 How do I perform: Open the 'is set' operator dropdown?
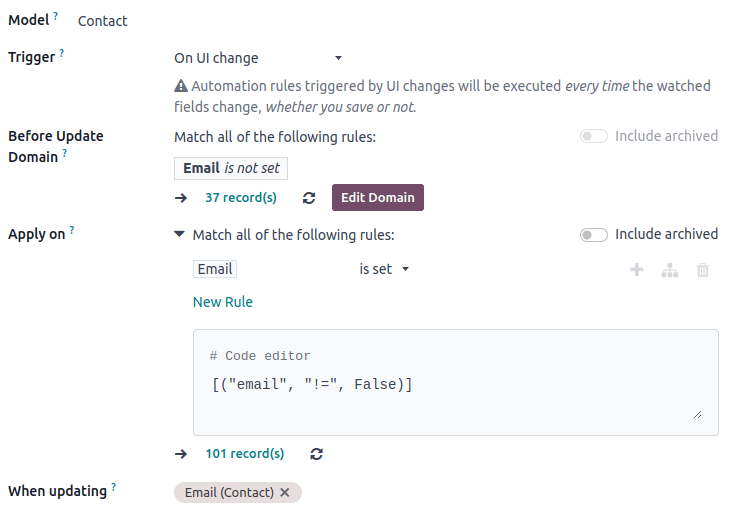click(x=385, y=269)
